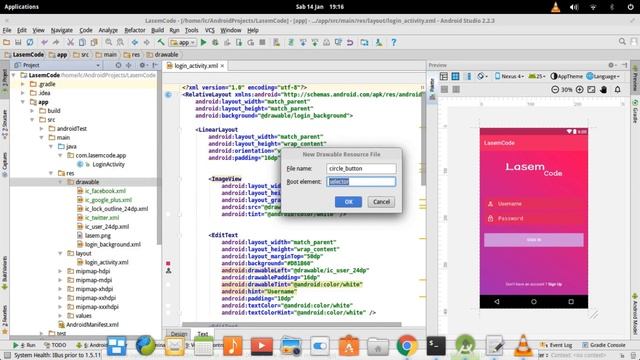This screenshot has height=360, width=640.
Task: Open the Language dropdown in Preview
Action: (x=603, y=76)
